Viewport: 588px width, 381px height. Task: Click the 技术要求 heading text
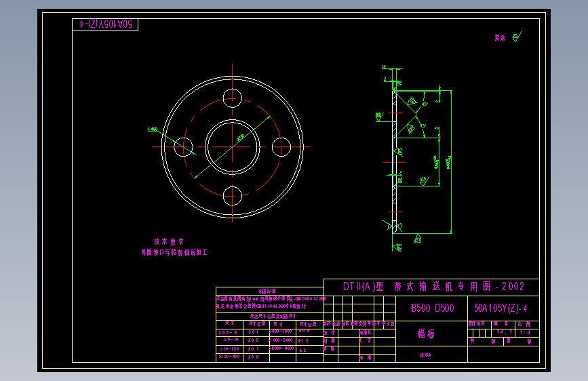tap(169, 241)
